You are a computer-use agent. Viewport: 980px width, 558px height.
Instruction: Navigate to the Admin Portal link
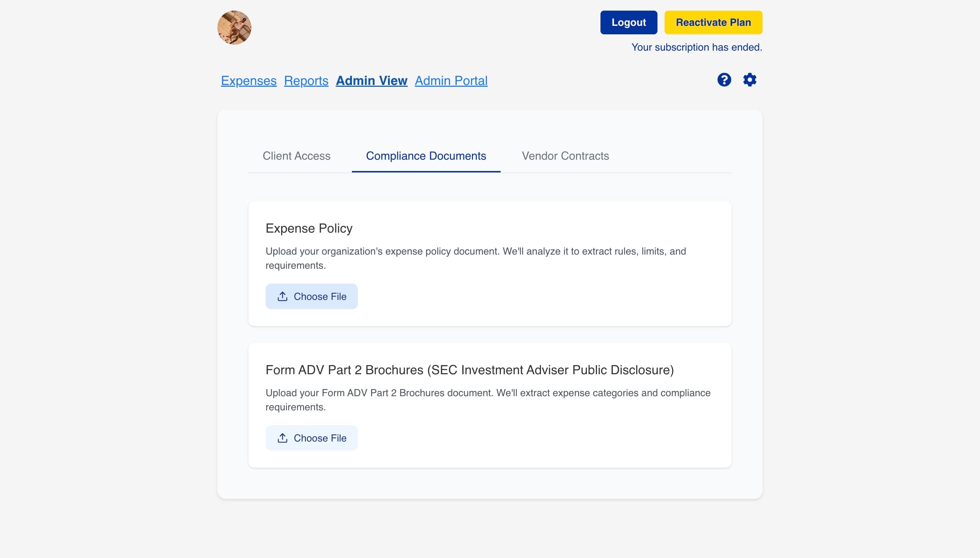tap(451, 80)
